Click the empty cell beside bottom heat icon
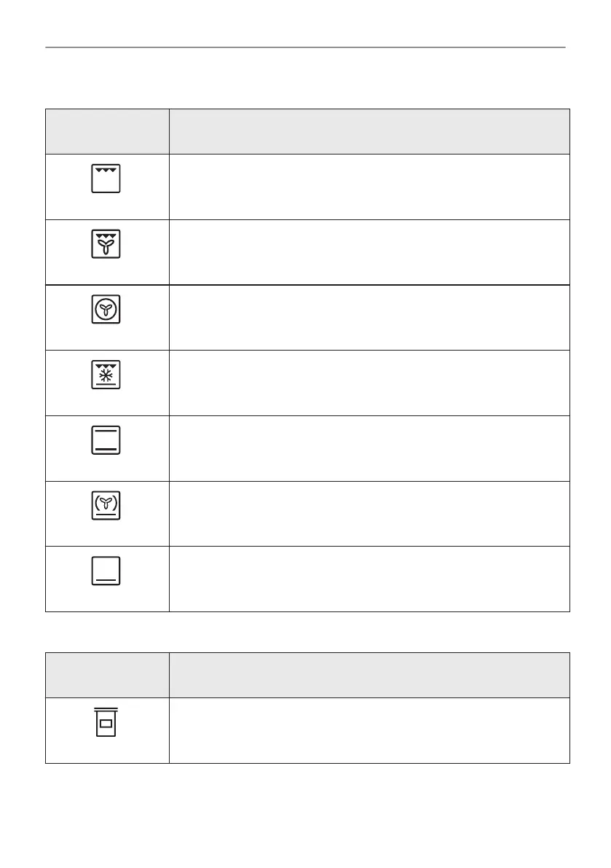Viewport: 611px width, 868px height. coord(369,579)
